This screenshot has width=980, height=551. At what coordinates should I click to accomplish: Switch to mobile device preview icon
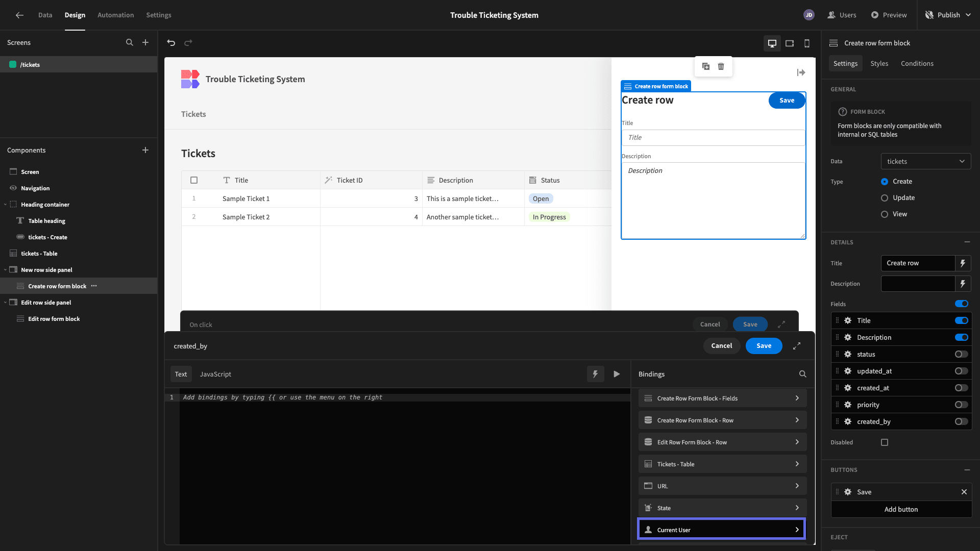[807, 43]
